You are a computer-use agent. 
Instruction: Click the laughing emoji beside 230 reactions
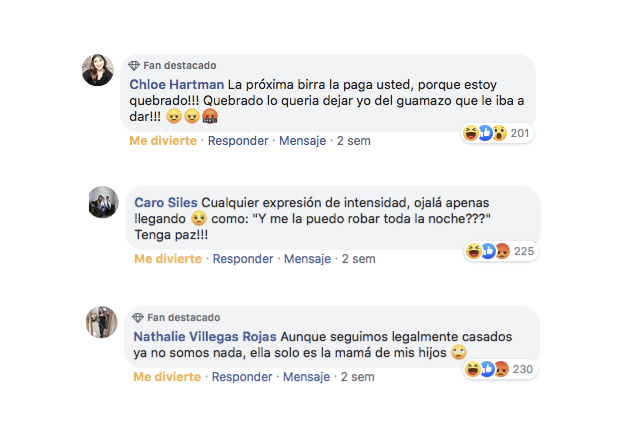tap(472, 369)
